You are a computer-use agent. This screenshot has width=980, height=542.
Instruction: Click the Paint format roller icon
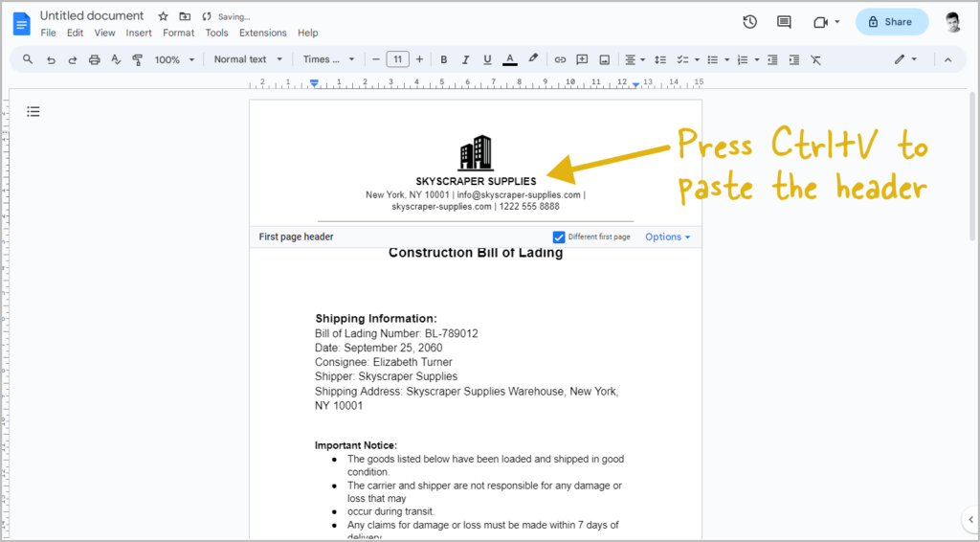137,59
